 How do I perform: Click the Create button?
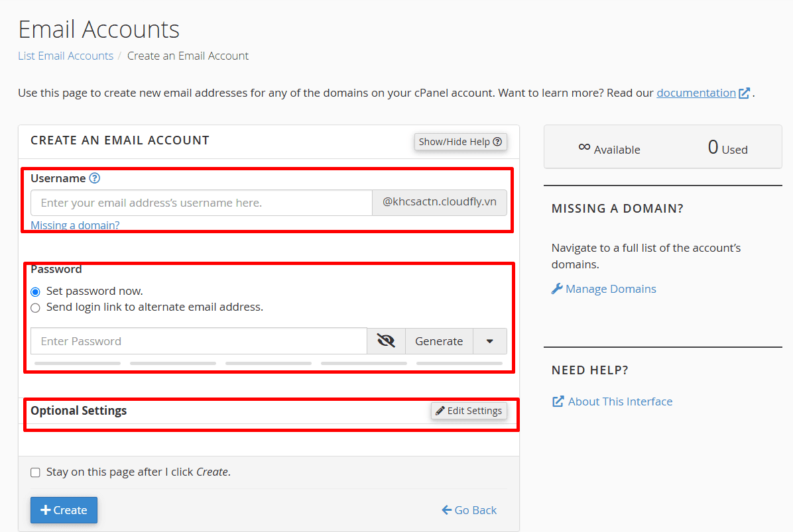pyautogui.click(x=64, y=509)
